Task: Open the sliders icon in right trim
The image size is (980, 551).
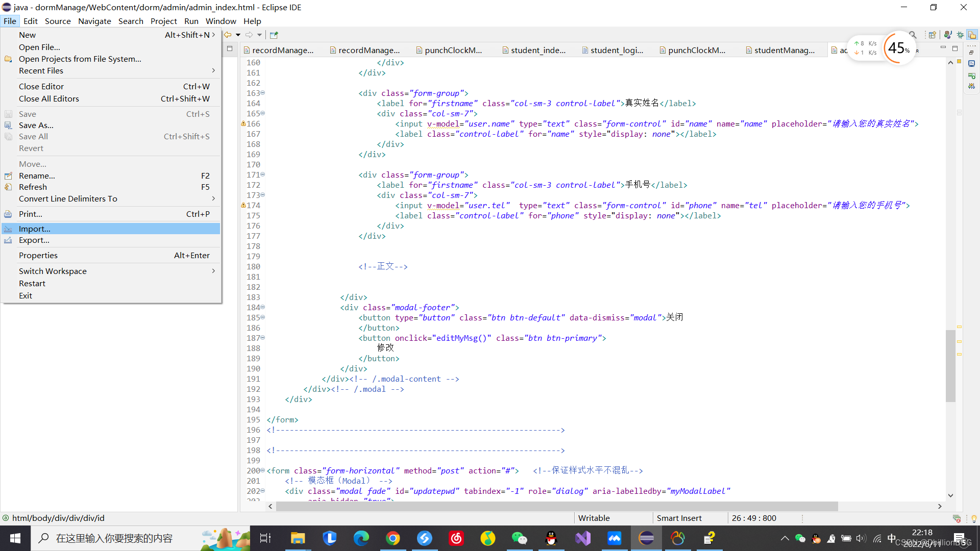Action: [971, 86]
